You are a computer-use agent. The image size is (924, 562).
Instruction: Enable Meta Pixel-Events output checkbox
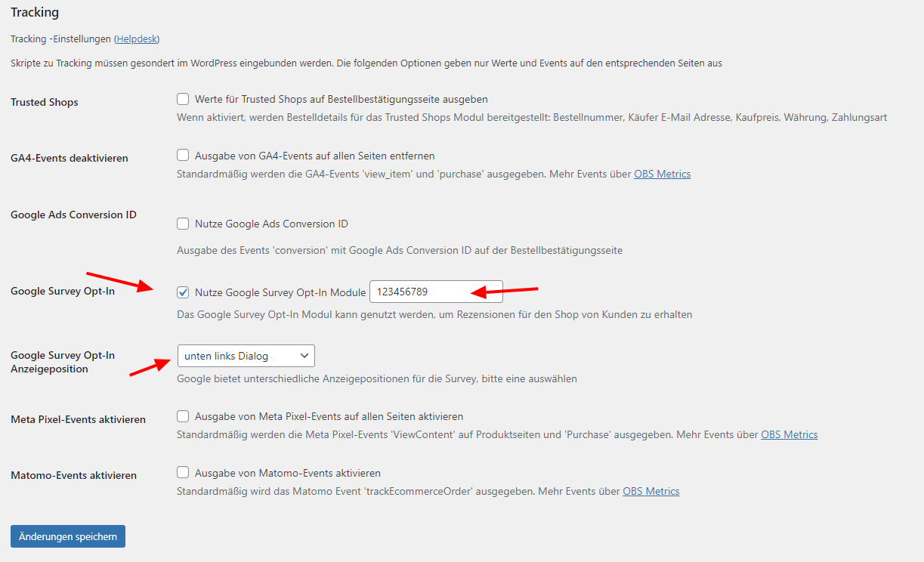(183, 416)
